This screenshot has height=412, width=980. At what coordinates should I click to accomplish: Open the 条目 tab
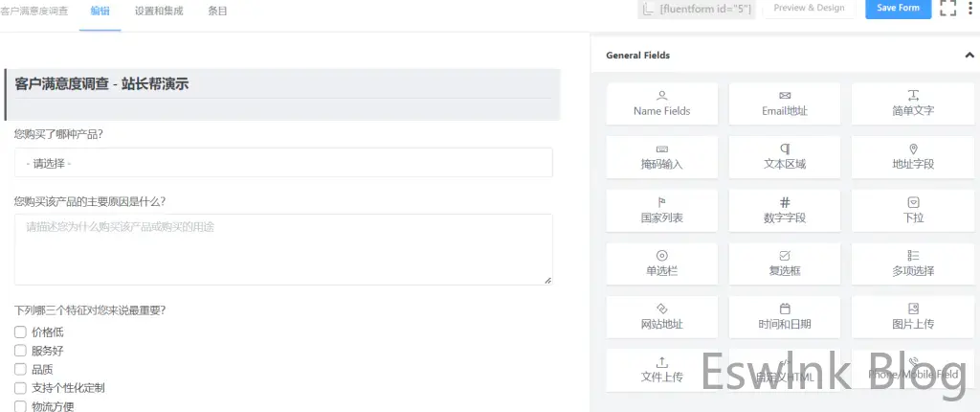point(217,9)
